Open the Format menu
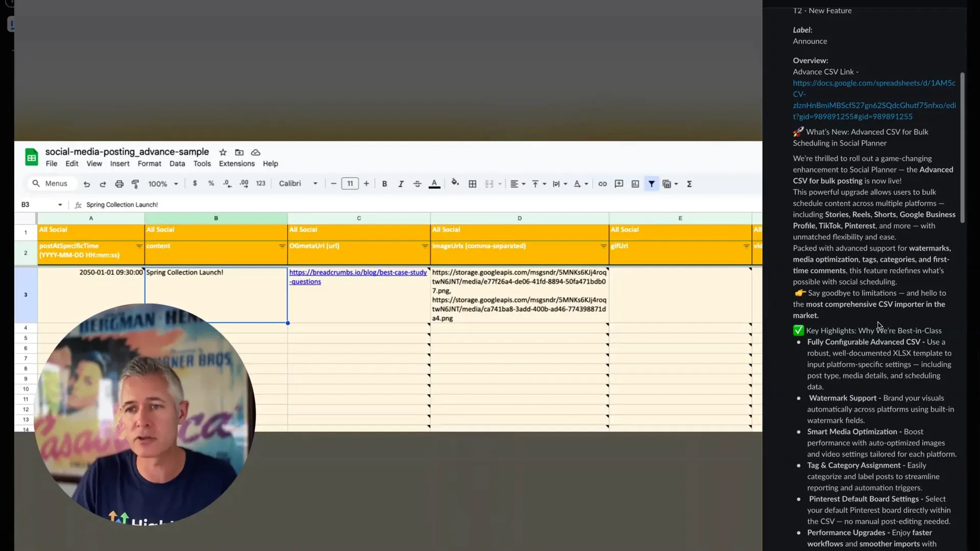 point(150,164)
